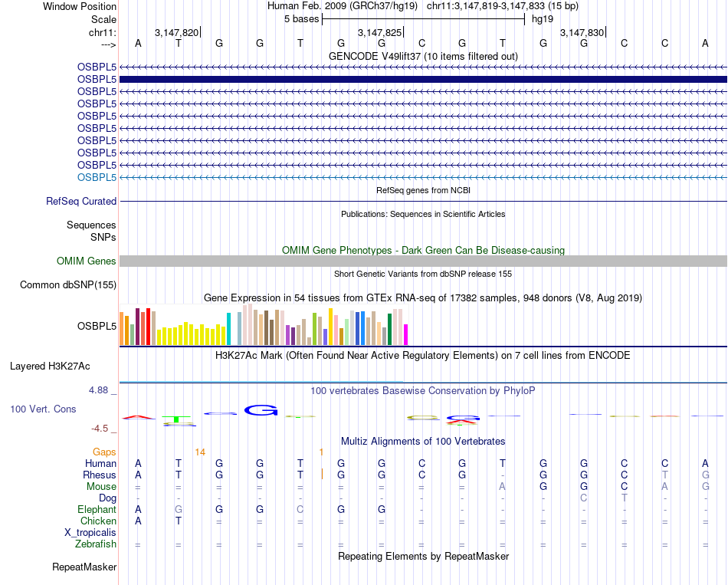Click the SNPs track label
This screenshot has height=585, width=728.
click(x=103, y=237)
